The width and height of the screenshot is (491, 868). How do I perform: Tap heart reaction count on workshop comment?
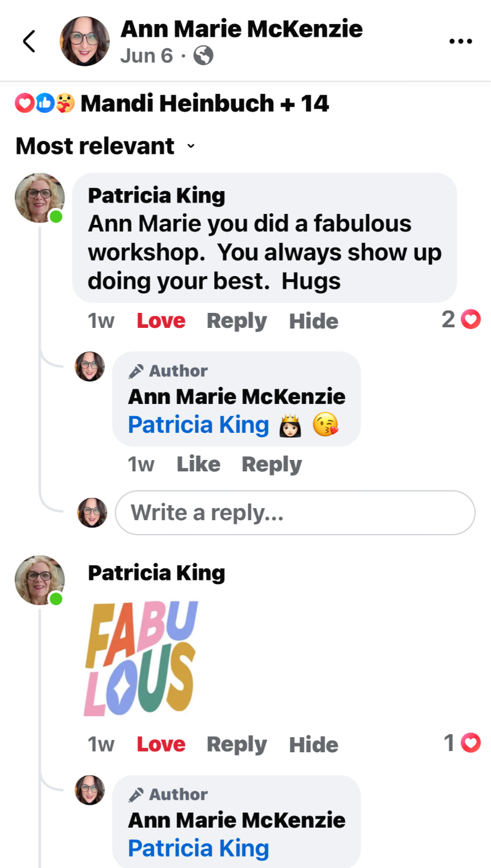pos(461,319)
